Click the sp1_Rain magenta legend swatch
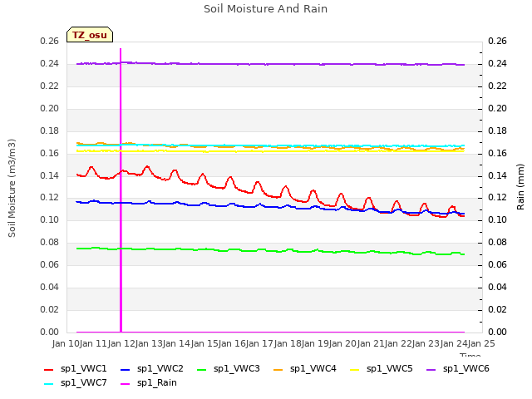 coord(126,384)
